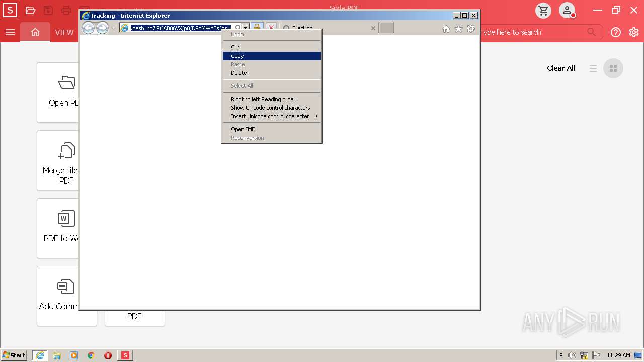
Task: Show hidden system tray icons
Action: 561,355
